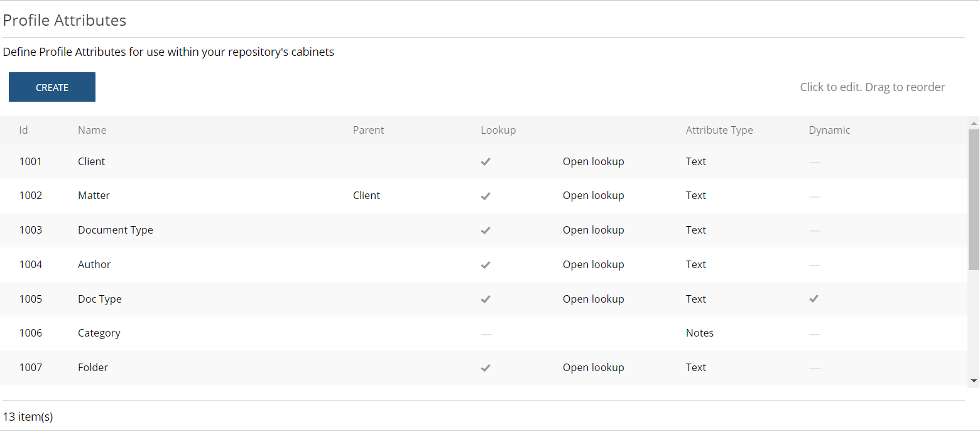980x432 pixels.
Task: Click the Lookup checkmark in Folder row
Action: (x=486, y=368)
